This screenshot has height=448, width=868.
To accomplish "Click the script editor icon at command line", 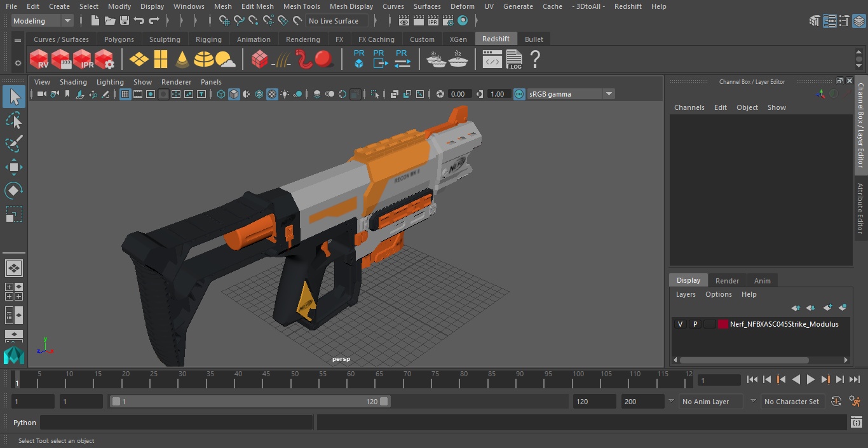I will [x=857, y=423].
